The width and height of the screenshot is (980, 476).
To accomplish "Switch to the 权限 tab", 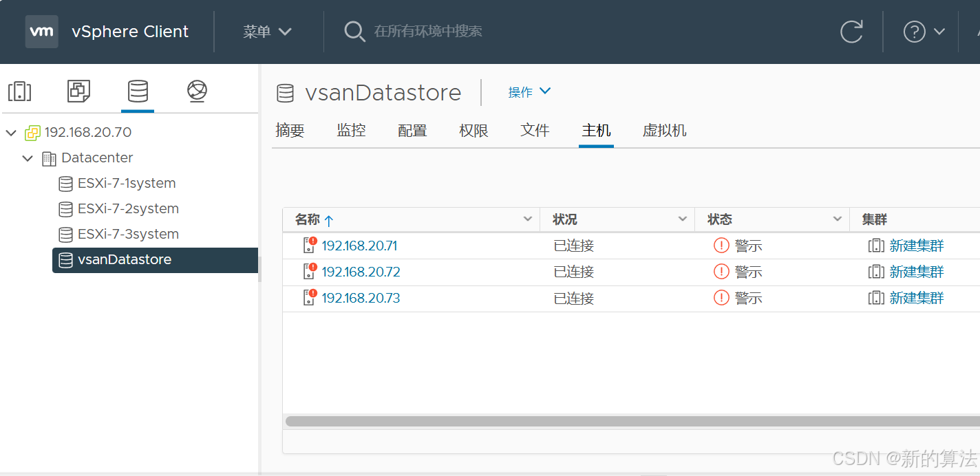I will (473, 131).
